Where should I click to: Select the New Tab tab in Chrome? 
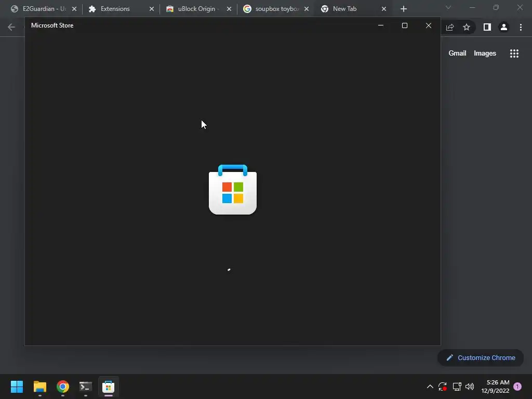pos(353,9)
